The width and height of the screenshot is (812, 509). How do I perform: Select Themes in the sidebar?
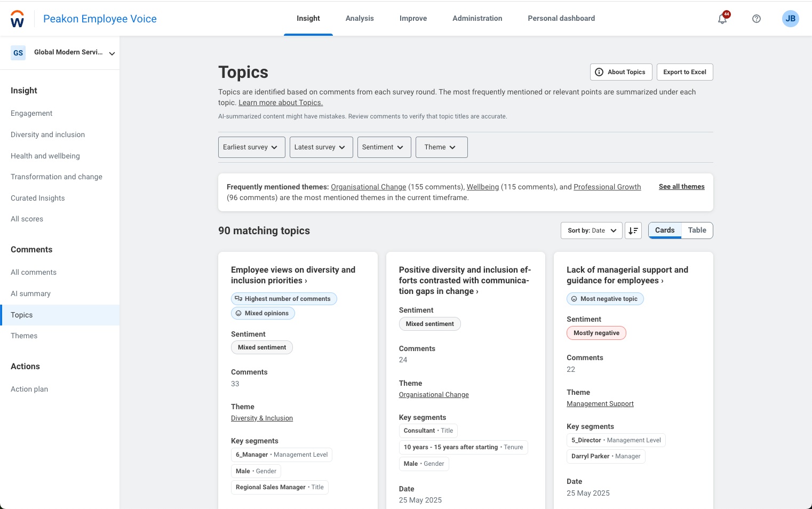(24, 336)
